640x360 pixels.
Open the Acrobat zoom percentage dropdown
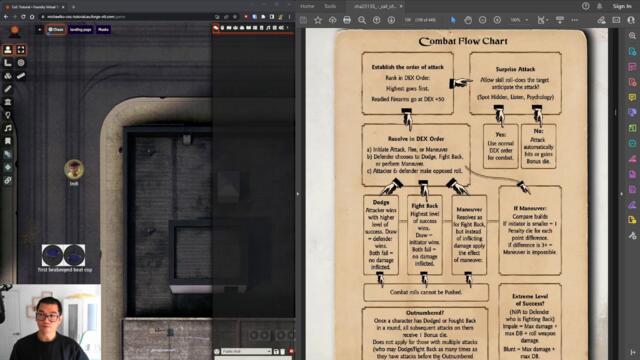518,20
